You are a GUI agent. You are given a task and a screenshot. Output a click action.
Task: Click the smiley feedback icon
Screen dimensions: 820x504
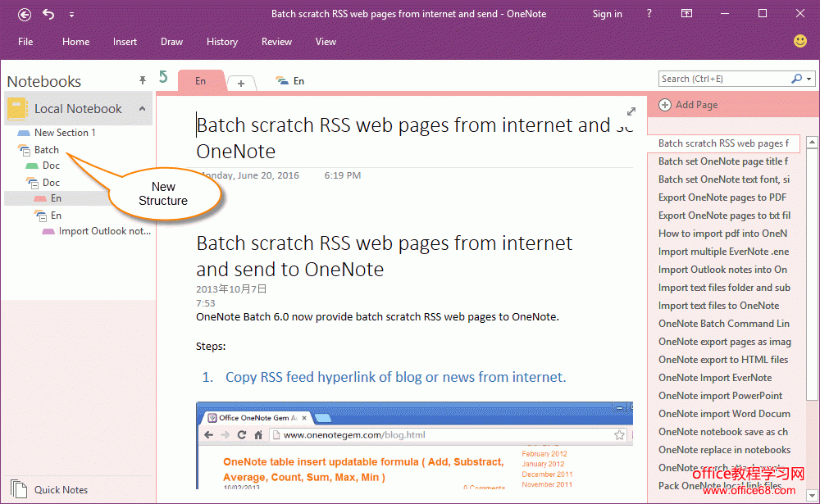pyautogui.click(x=800, y=41)
